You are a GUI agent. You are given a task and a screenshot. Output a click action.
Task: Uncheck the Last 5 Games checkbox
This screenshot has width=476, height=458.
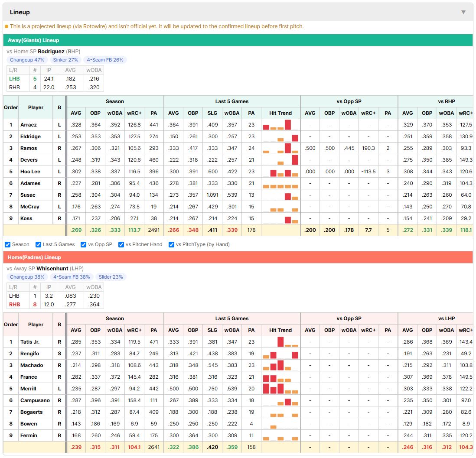click(x=38, y=245)
